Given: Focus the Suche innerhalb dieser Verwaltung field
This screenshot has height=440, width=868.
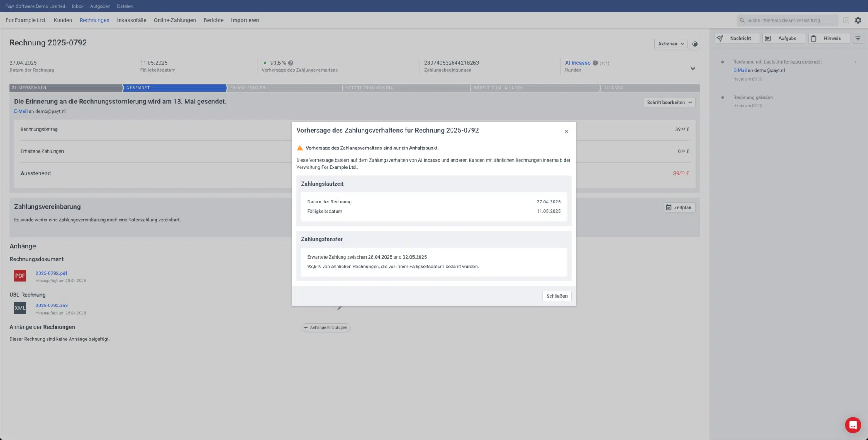Looking at the screenshot, I should pyautogui.click(x=787, y=20).
